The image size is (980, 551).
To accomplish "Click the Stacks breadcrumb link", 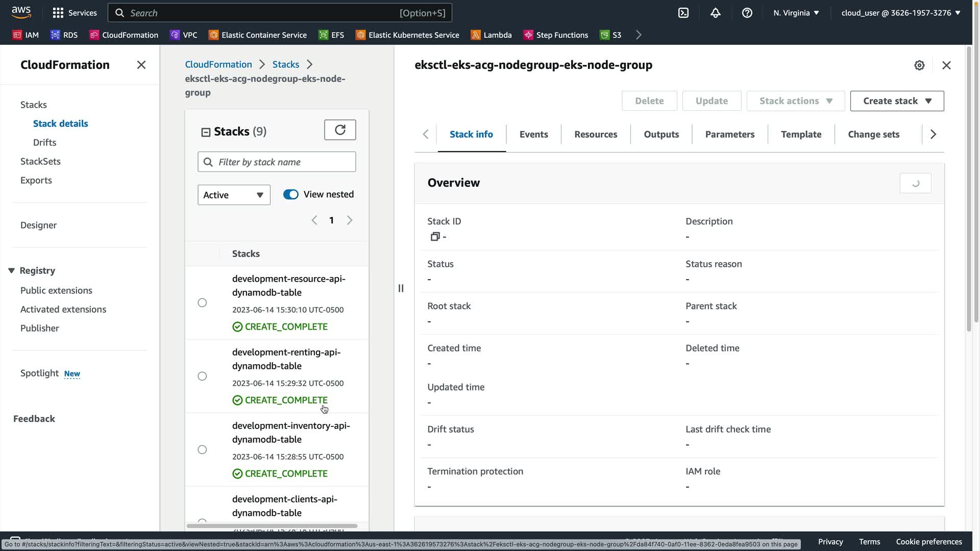I will coord(285,64).
